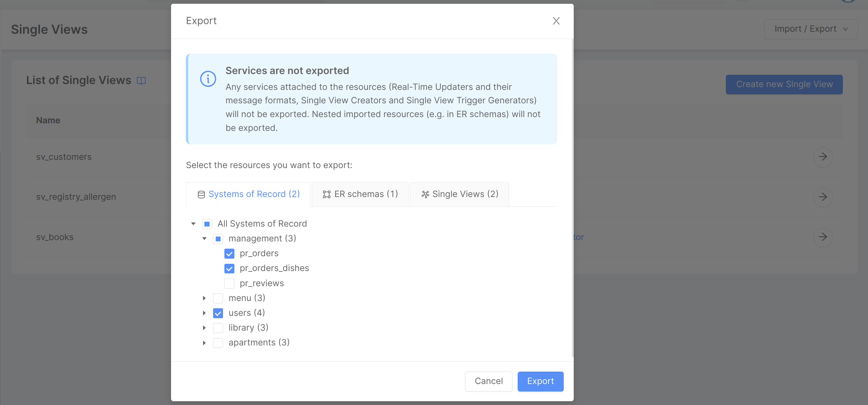Screen dimensions: 868x405
Task: Open sv_registry_allergen via its row arrow icon
Action: tap(823, 197)
